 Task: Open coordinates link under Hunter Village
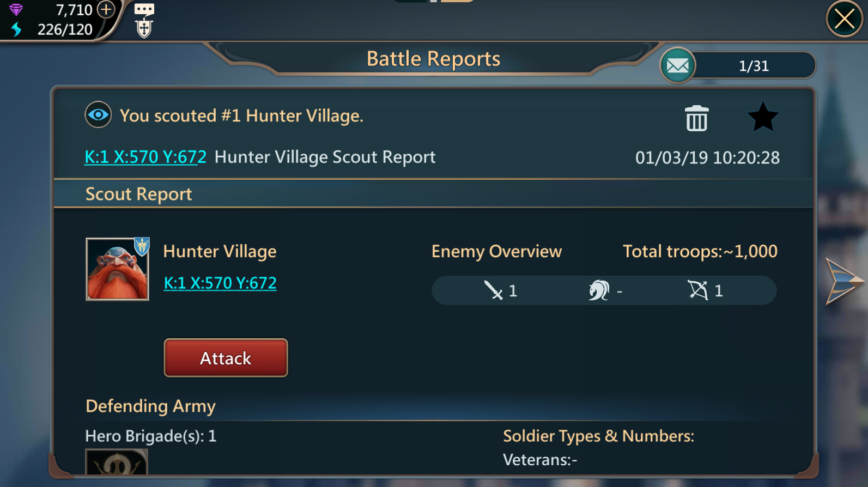point(220,283)
